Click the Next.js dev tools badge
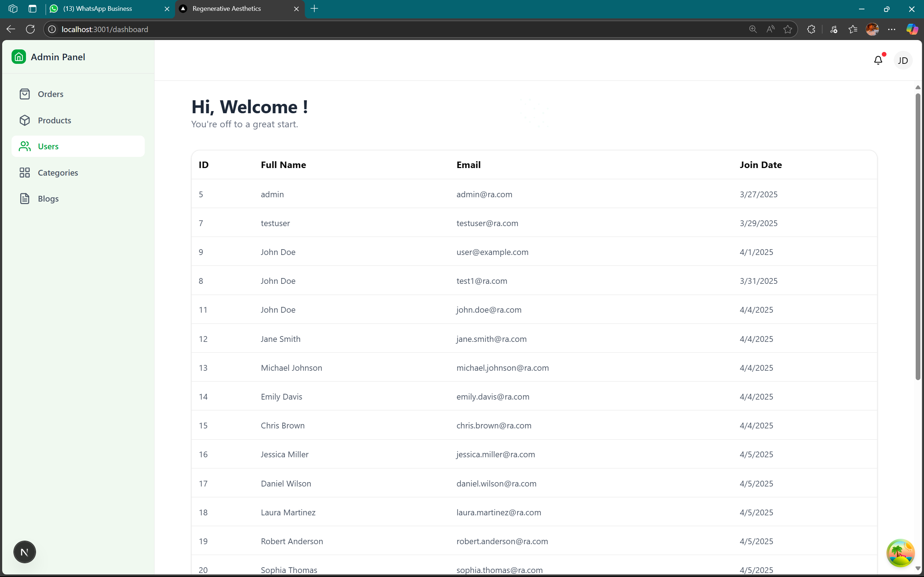The width and height of the screenshot is (924, 577). (25, 552)
